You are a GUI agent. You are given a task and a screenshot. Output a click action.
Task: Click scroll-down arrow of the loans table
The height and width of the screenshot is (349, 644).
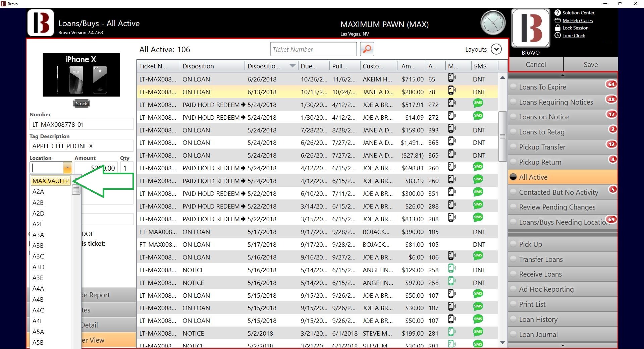(502, 342)
